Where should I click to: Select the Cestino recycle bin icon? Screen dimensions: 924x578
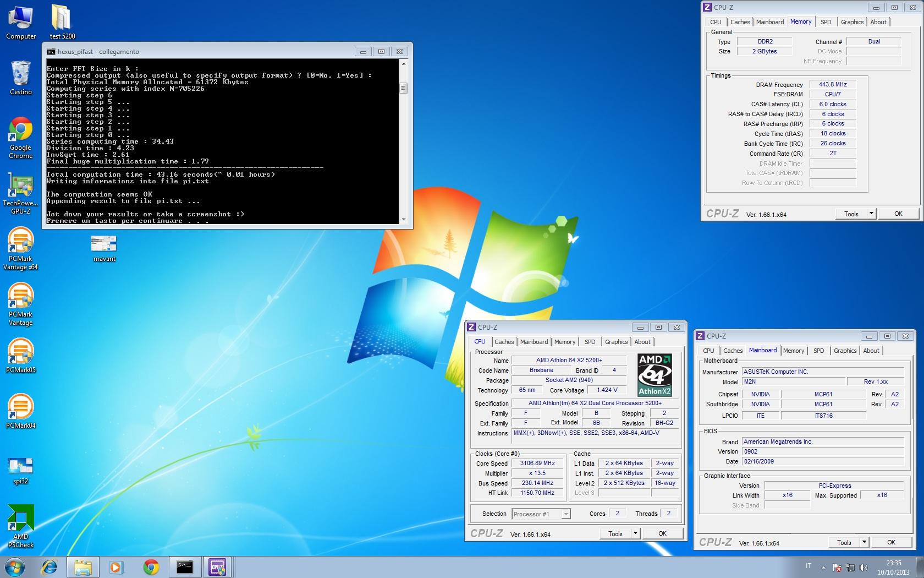pos(21,78)
